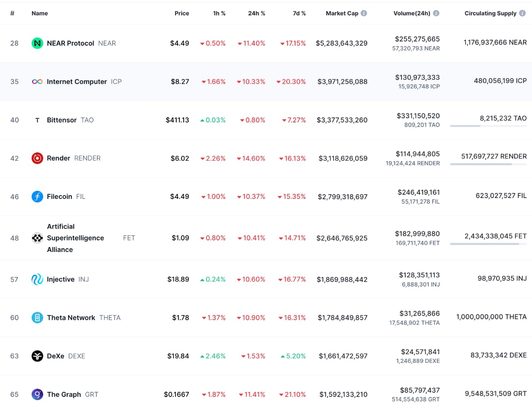
Task: Click the NEAR Protocol coin logo
Action: coord(37,43)
